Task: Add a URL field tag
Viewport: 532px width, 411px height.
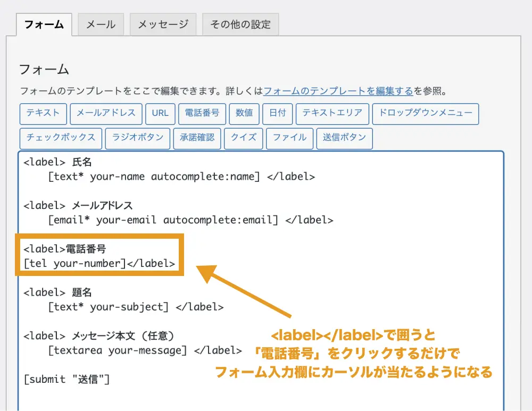Action: [160, 113]
